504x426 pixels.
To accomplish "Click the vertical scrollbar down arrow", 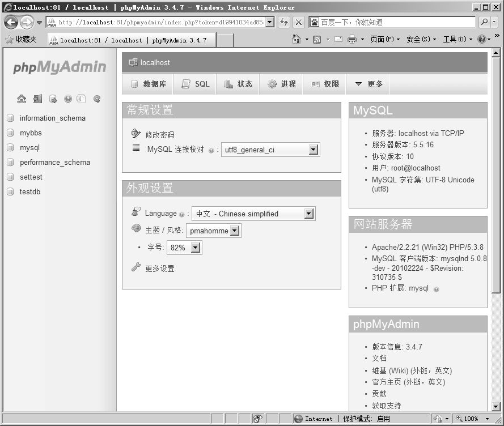I will tap(495, 407).
